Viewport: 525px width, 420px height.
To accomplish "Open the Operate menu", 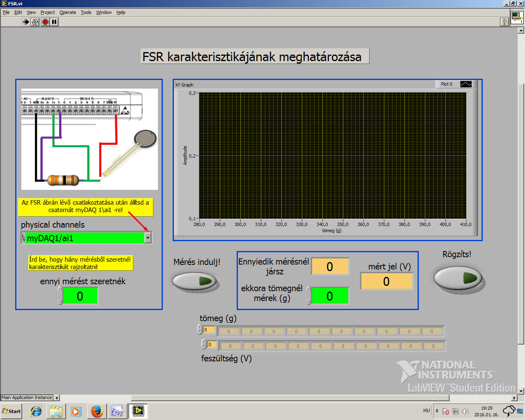I will pyautogui.click(x=68, y=12).
